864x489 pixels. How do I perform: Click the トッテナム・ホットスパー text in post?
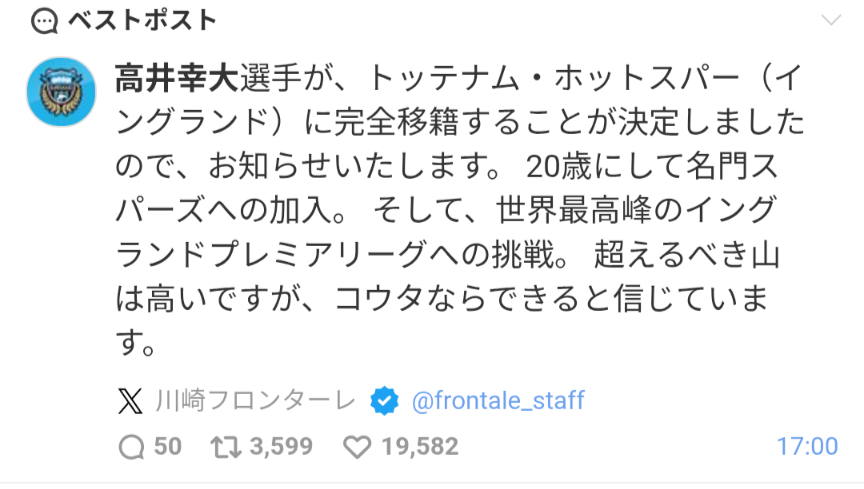[x=553, y=78]
